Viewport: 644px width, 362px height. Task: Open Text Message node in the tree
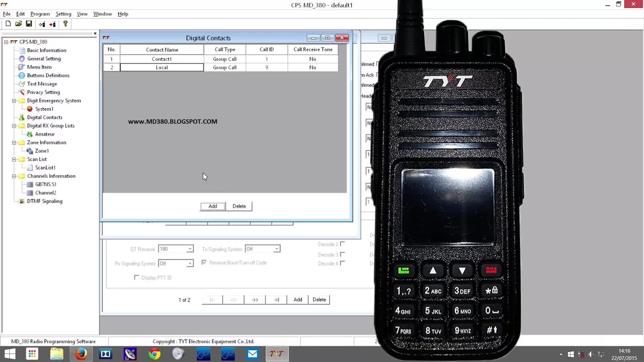[42, 84]
